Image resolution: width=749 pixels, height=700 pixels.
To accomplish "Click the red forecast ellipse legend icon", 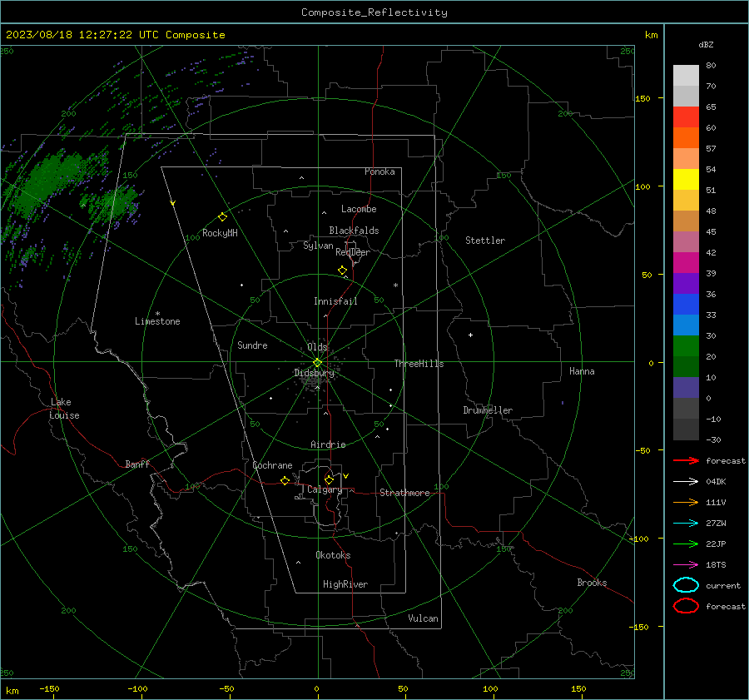I will point(686,606).
